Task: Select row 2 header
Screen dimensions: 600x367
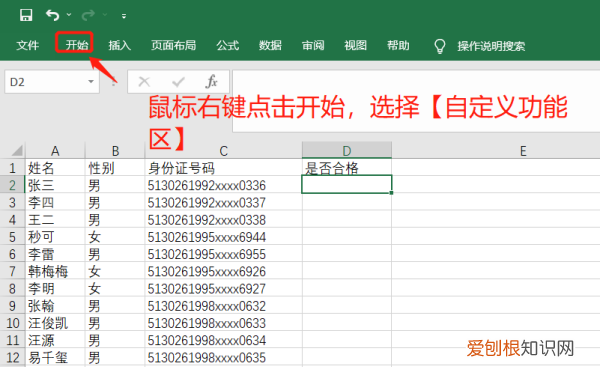Action: point(12,185)
